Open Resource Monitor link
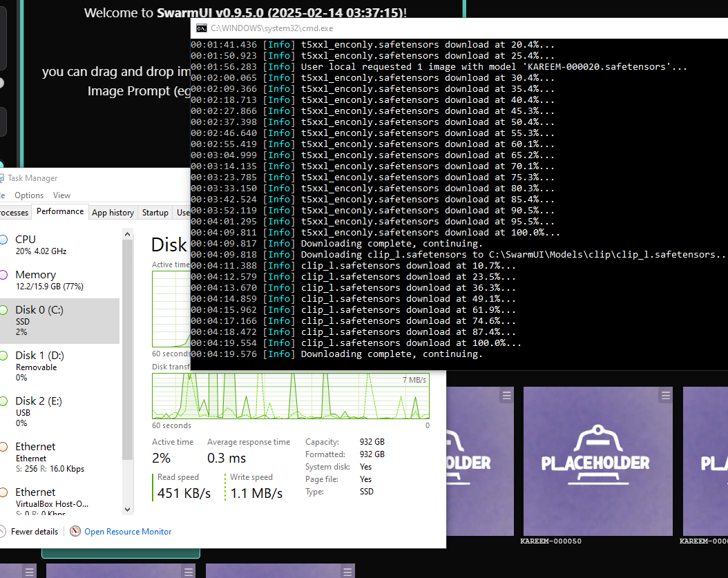The image size is (728, 578). click(128, 532)
